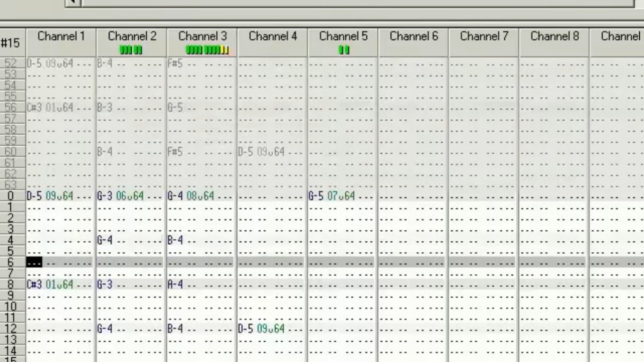Select the Channel 8 header

pos(555,36)
